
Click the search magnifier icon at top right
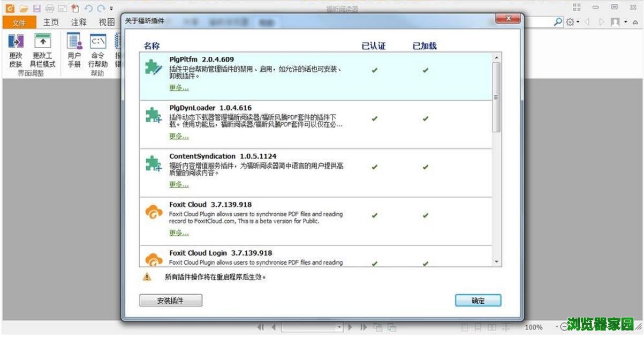558,22
